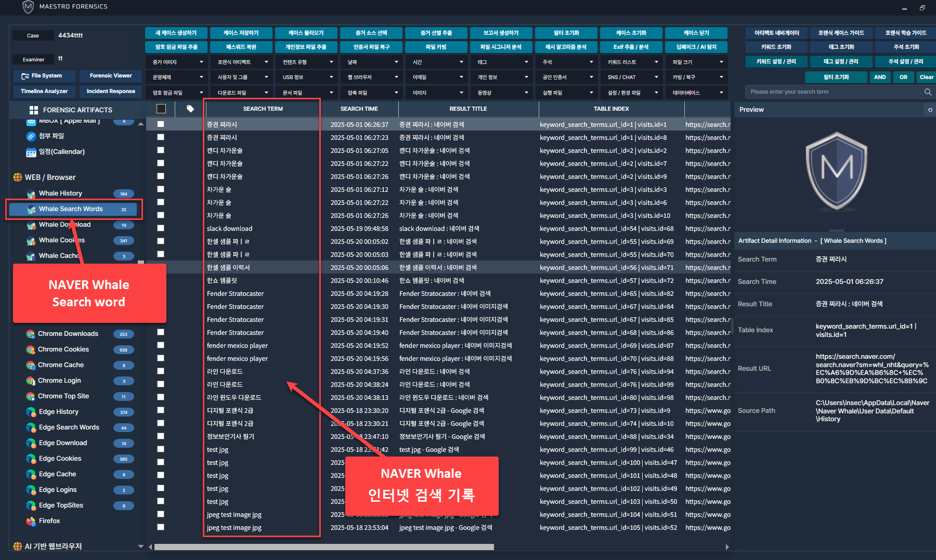Switch to the Timeline Analyzer tab

44,92
